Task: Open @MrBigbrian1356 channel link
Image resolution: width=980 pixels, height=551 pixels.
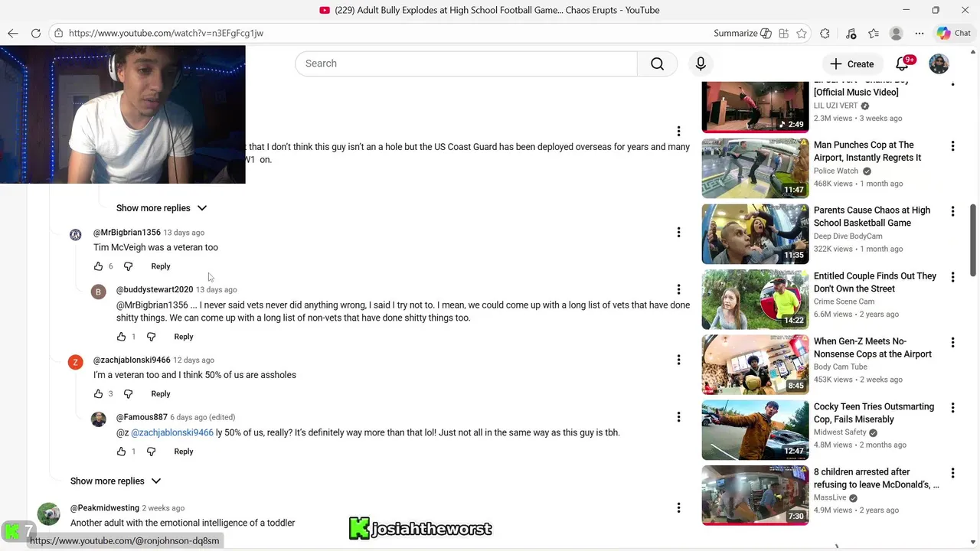Action: tap(127, 233)
